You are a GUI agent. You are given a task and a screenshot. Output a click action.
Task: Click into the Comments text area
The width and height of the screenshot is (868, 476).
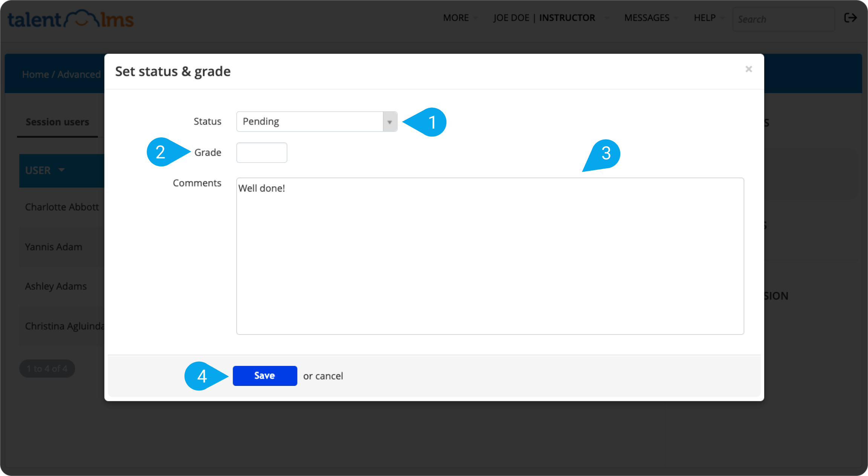[x=490, y=256]
